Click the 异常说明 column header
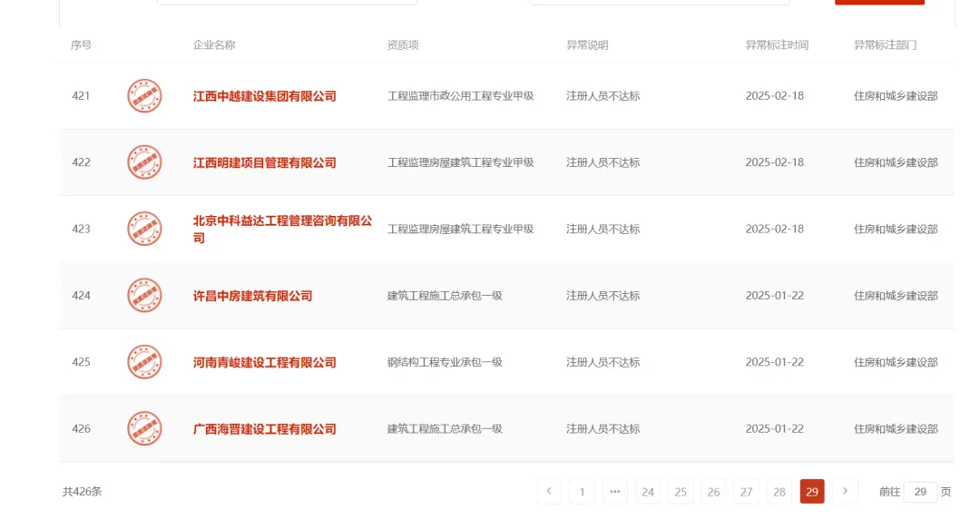This screenshot has width=980, height=519. click(587, 45)
